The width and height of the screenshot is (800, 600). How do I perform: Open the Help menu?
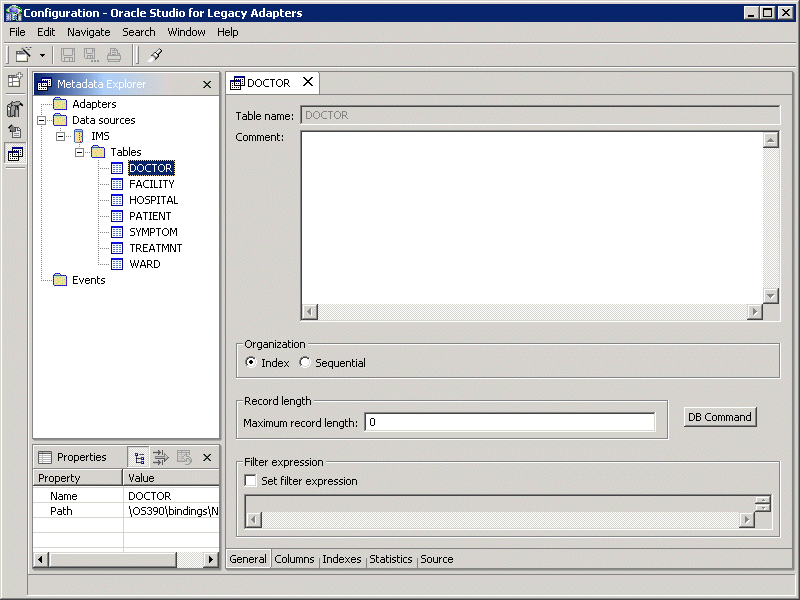click(228, 32)
